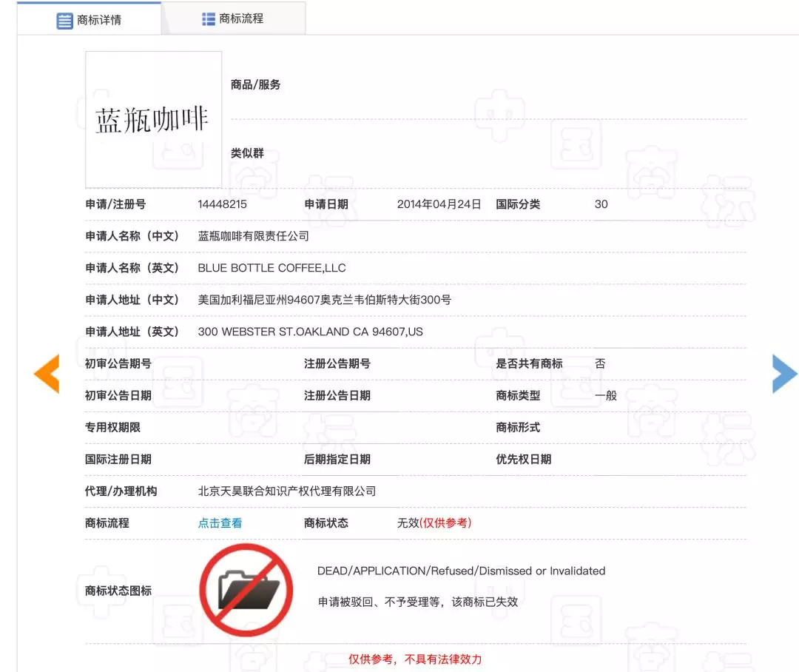Click the red disclaimer 仅供参考，不具有法律效力
The width and height of the screenshot is (799, 672).
(415, 659)
